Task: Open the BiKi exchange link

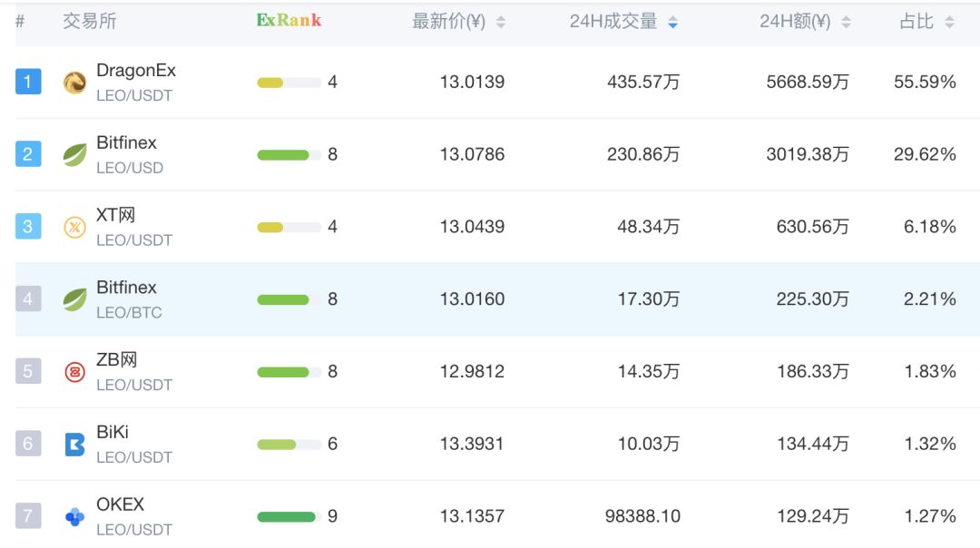Action: (113, 433)
